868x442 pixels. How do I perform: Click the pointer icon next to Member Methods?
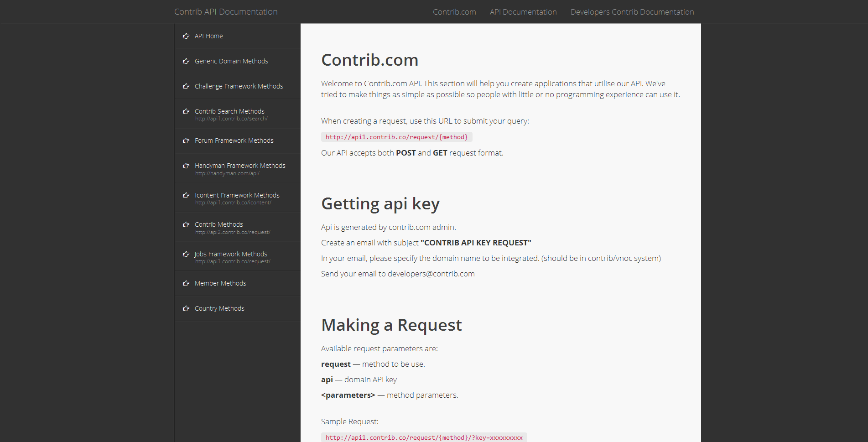(x=186, y=283)
